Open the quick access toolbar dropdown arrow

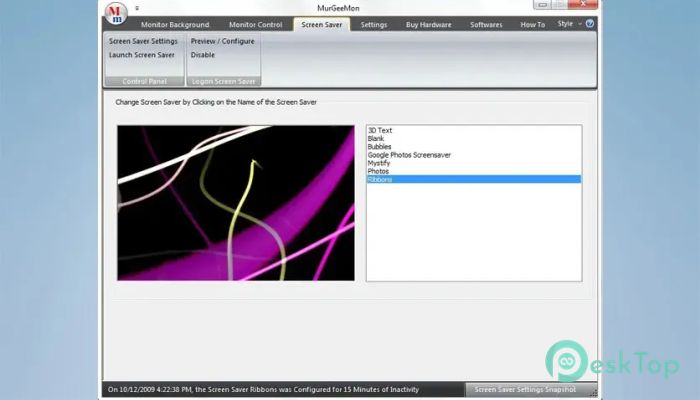[x=137, y=8]
